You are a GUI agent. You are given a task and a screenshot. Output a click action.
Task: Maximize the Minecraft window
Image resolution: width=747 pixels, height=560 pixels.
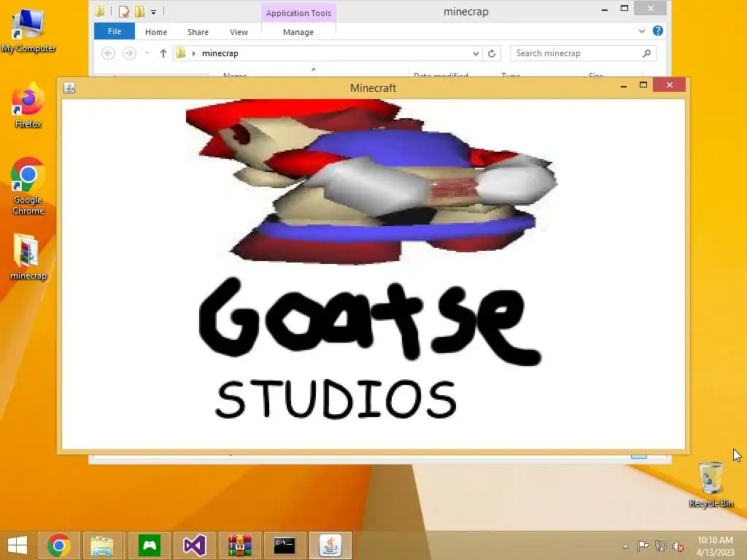point(643,85)
